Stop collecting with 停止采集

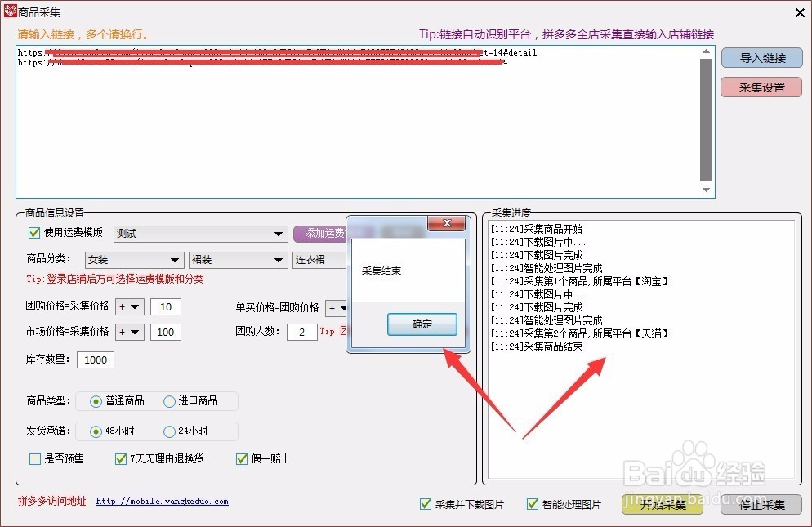pos(762,504)
